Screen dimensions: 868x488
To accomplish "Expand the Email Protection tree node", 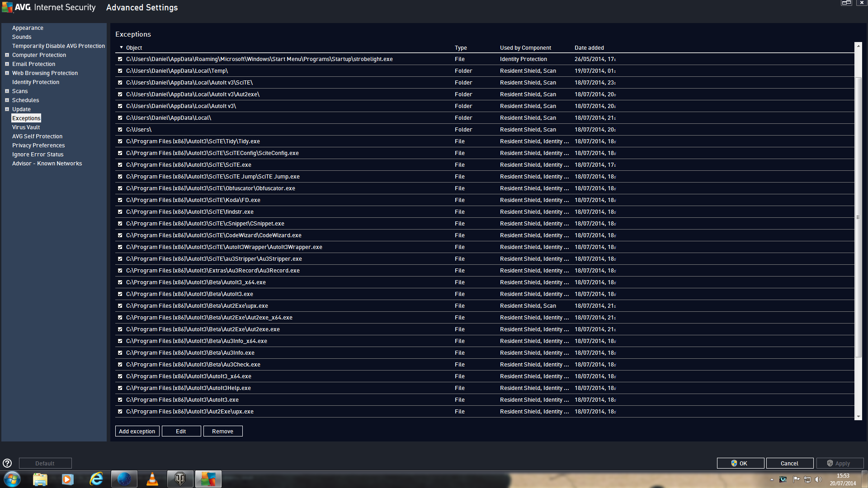I will [x=7, y=64].
